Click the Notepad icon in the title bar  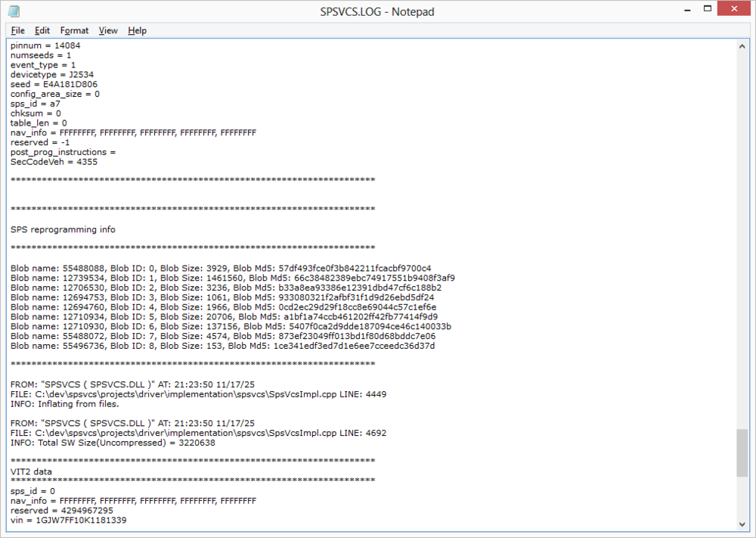coord(14,11)
